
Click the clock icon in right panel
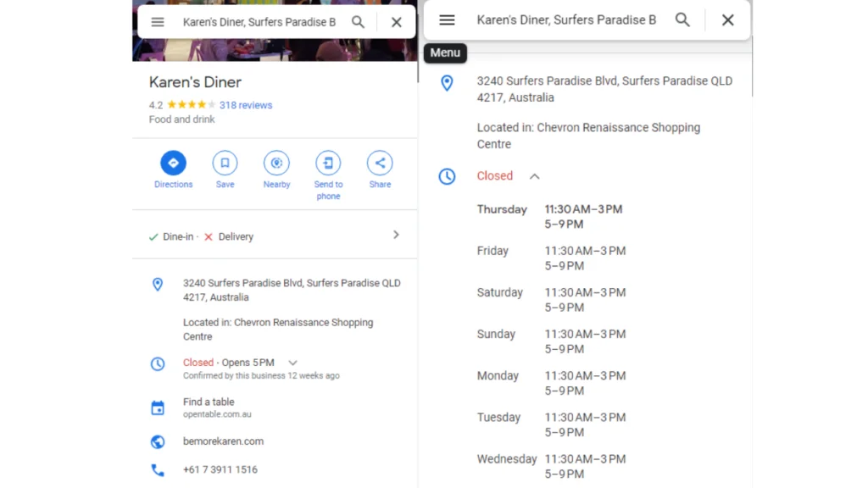(x=447, y=176)
